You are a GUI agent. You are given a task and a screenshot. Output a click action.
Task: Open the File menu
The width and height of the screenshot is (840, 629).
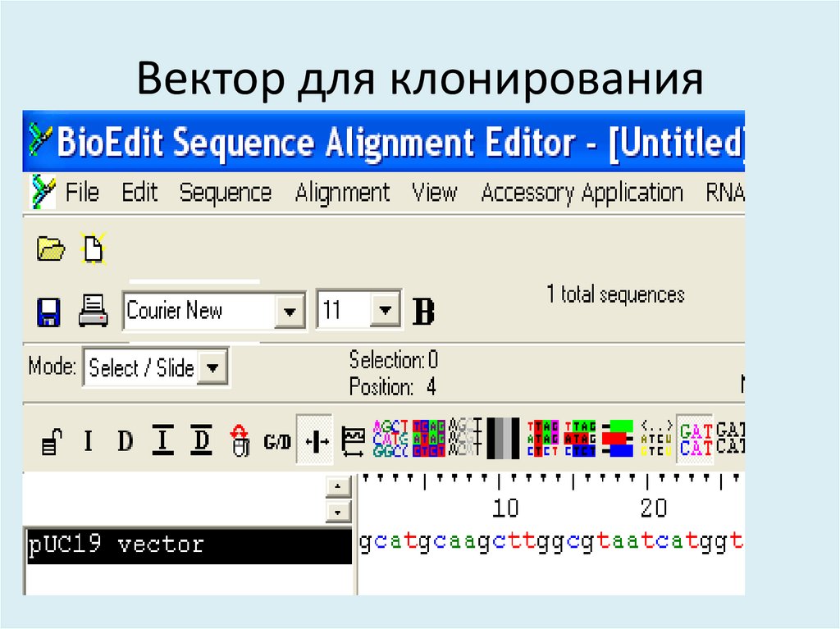click(x=82, y=193)
